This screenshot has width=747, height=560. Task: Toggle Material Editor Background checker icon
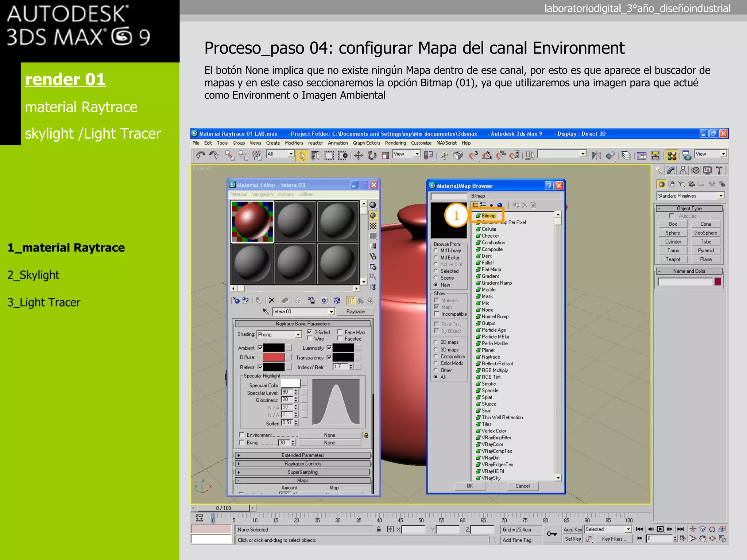coord(373,226)
